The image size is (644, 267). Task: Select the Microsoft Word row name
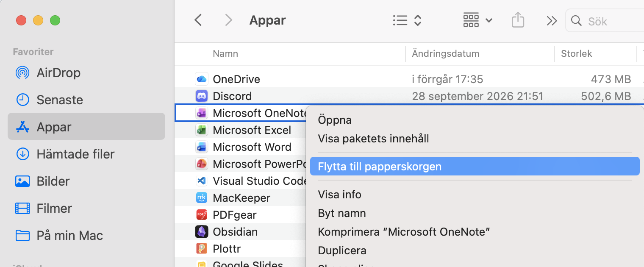pos(252,147)
